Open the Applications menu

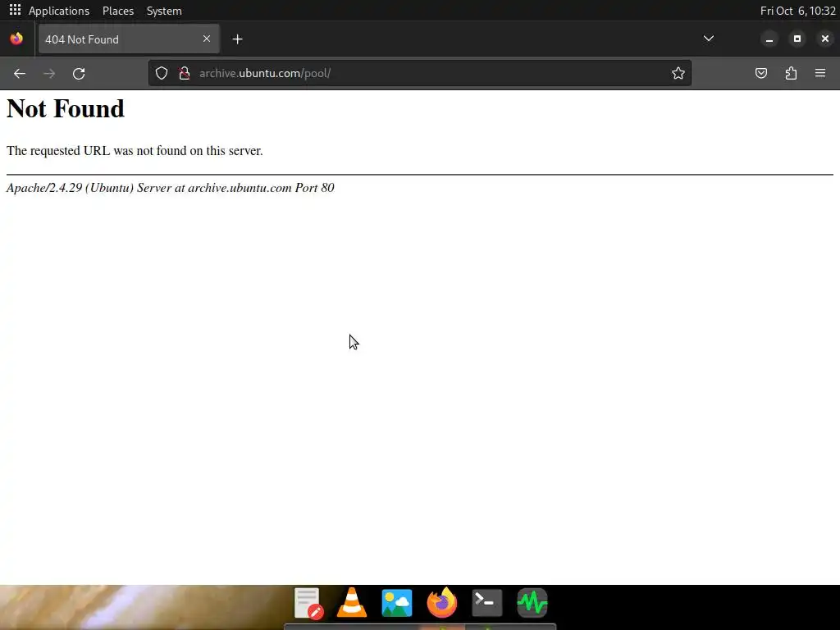[59, 11]
